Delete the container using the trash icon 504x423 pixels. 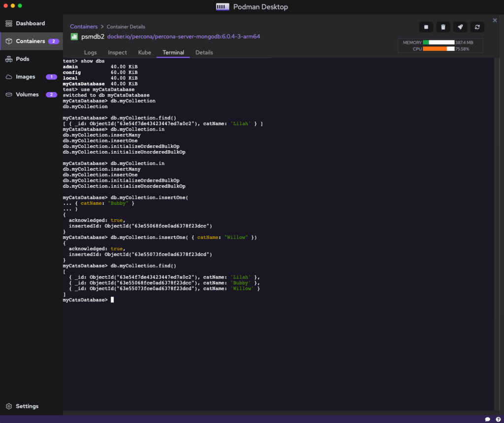(x=443, y=27)
